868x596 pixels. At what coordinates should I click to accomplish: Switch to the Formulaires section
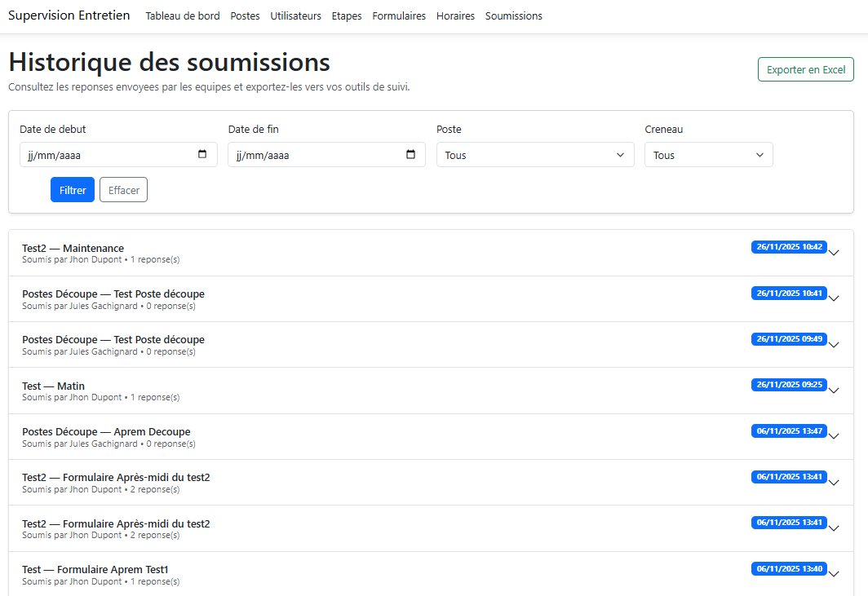coord(399,16)
